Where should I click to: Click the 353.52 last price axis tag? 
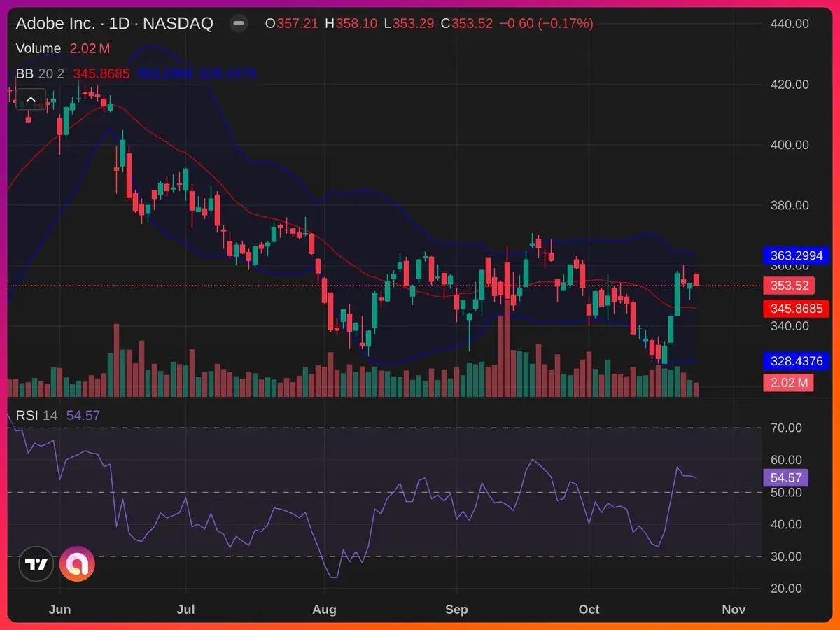click(788, 286)
